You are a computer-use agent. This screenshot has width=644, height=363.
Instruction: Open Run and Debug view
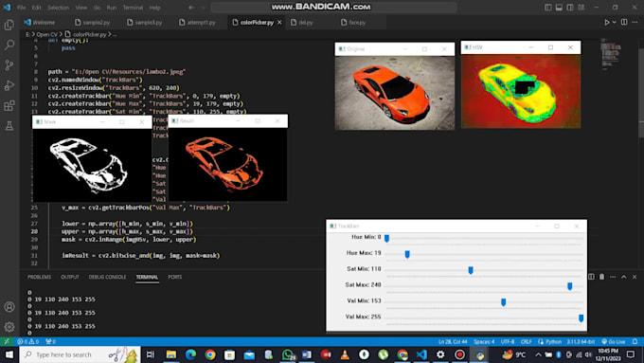tap(9, 85)
